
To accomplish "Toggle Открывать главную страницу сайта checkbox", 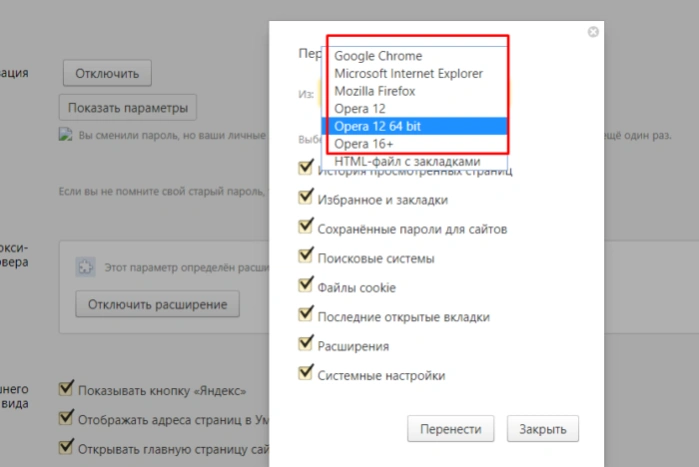I will (x=66, y=447).
